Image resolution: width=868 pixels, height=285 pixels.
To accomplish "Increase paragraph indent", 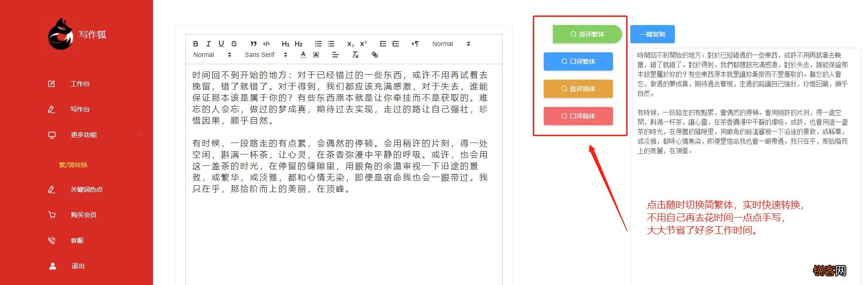I will click(396, 44).
